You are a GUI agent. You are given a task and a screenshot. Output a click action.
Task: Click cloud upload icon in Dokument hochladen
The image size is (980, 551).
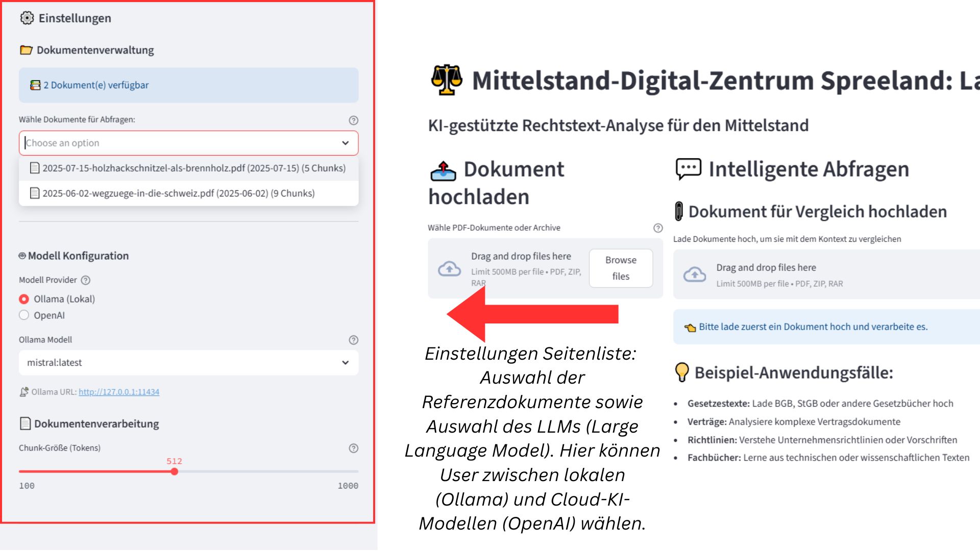point(449,268)
